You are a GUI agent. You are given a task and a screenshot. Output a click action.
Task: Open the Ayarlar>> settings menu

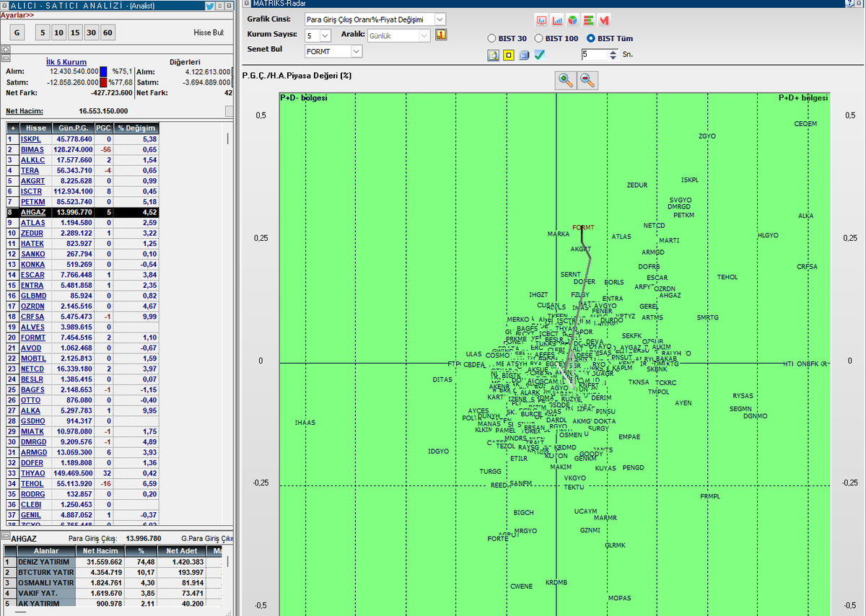pos(17,14)
